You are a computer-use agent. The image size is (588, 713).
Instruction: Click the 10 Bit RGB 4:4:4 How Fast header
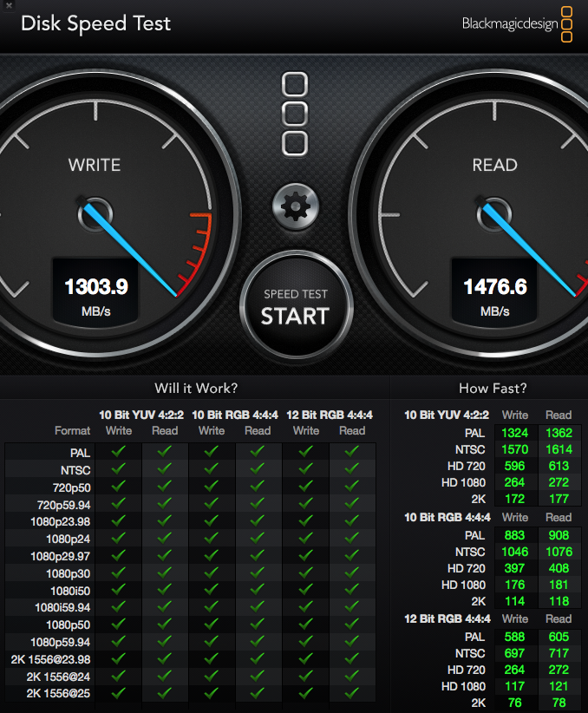(x=448, y=518)
